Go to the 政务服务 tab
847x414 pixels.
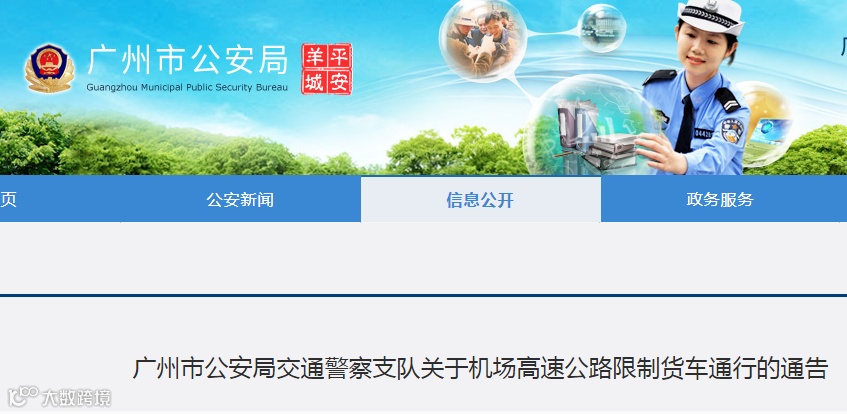720,199
